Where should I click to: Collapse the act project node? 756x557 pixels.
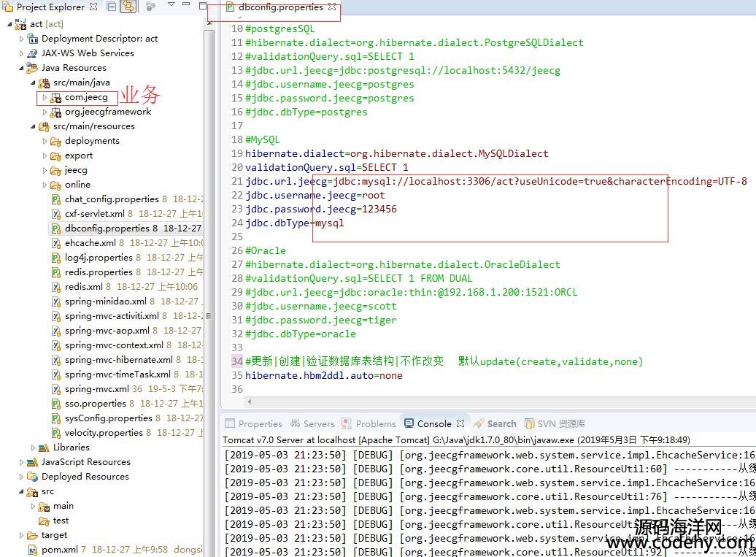[9, 23]
